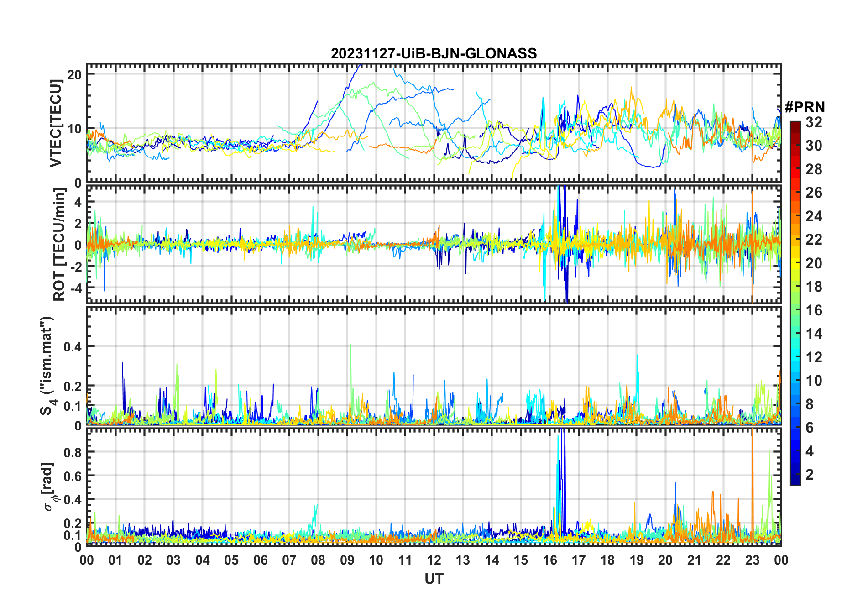Image resolution: width=868 pixels, height=607 pixels.
Task: Click x-axis tick label 16
Action: point(549,560)
